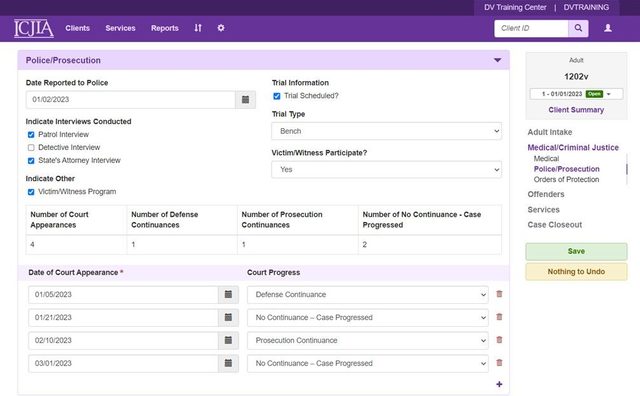Open Victim/Witness Participate dropdown
This screenshot has width=640, height=396.
(x=386, y=169)
